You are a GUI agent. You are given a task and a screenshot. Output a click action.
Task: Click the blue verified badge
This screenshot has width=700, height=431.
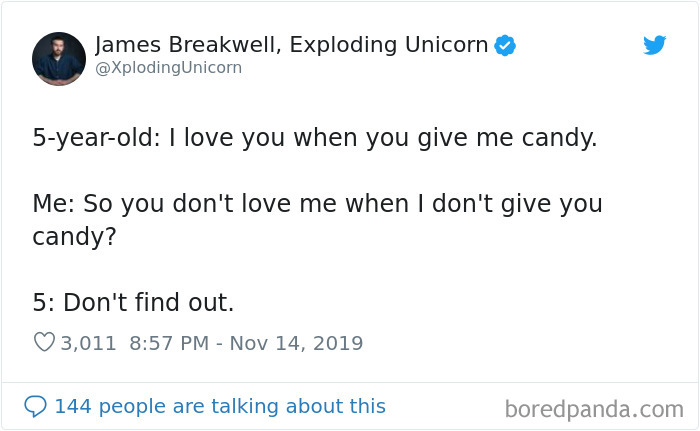[x=505, y=45]
